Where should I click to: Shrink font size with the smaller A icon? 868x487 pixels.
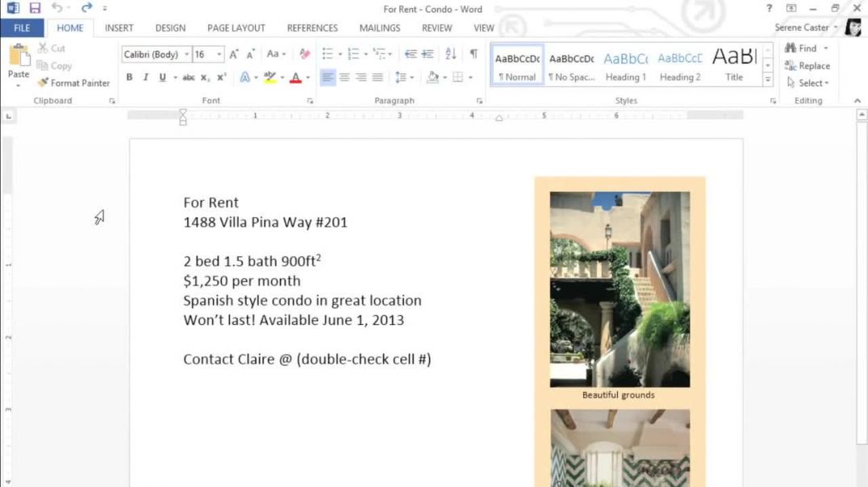[250, 54]
